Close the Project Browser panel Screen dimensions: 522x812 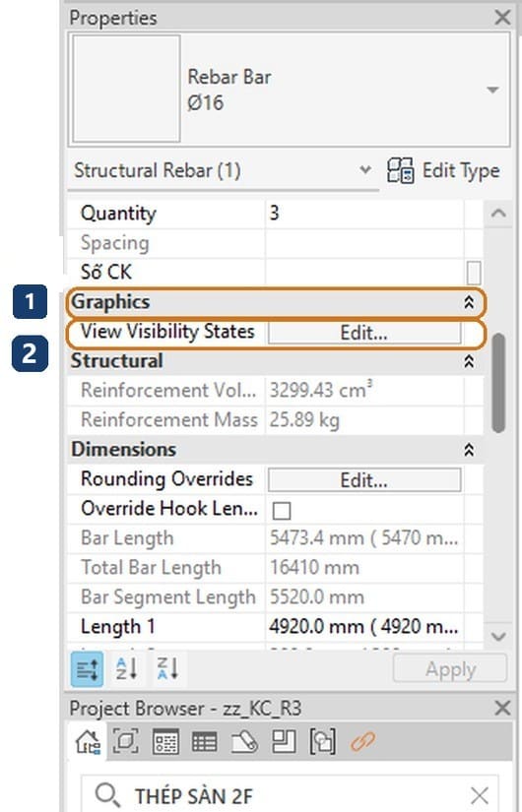point(502,708)
